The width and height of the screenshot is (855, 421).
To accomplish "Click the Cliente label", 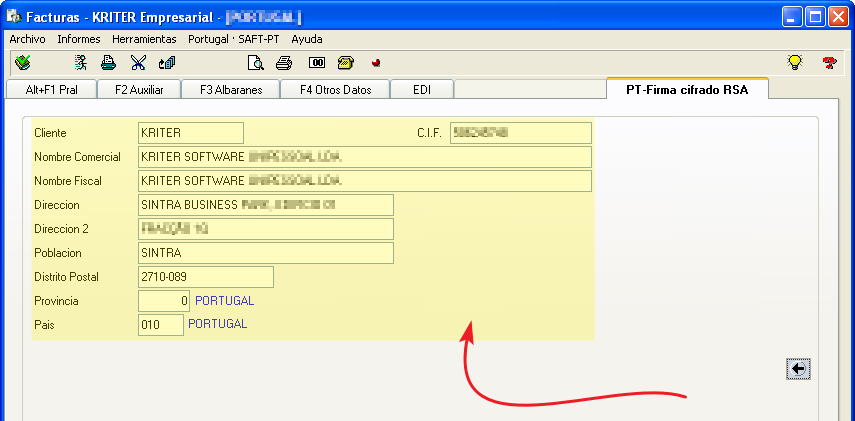I will tap(50, 133).
